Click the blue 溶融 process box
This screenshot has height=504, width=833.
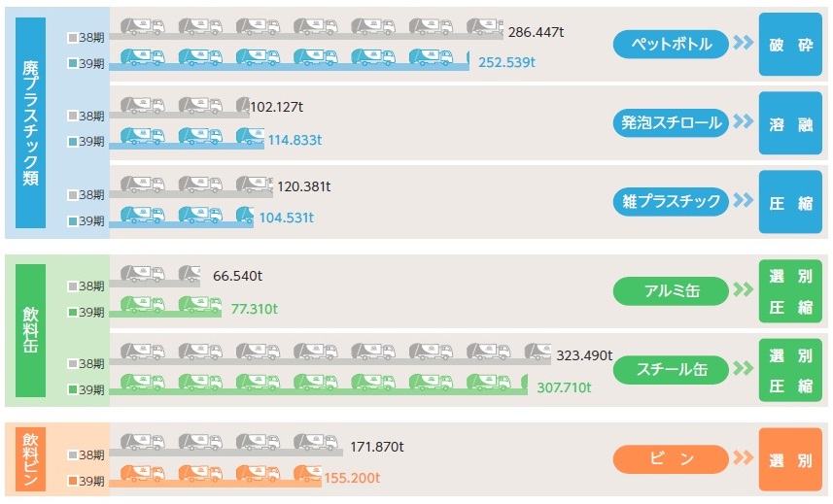click(790, 123)
